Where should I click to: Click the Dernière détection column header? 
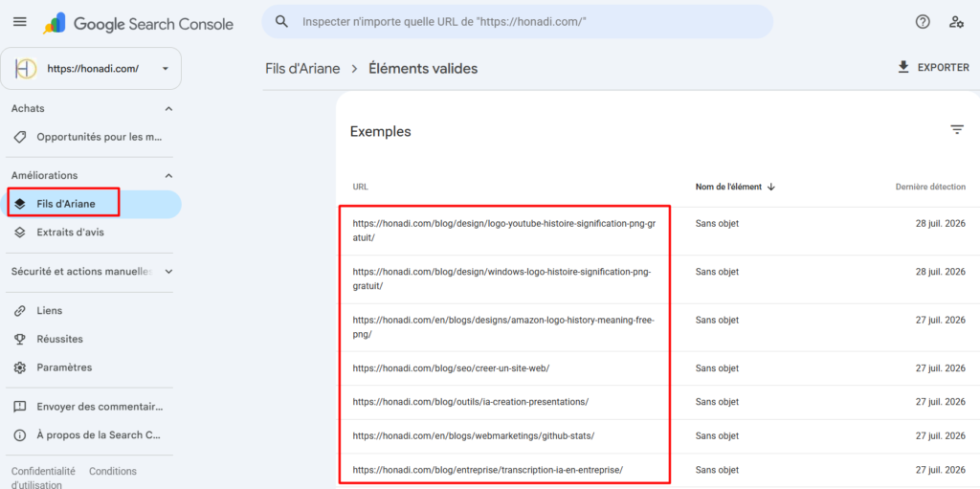(x=930, y=187)
